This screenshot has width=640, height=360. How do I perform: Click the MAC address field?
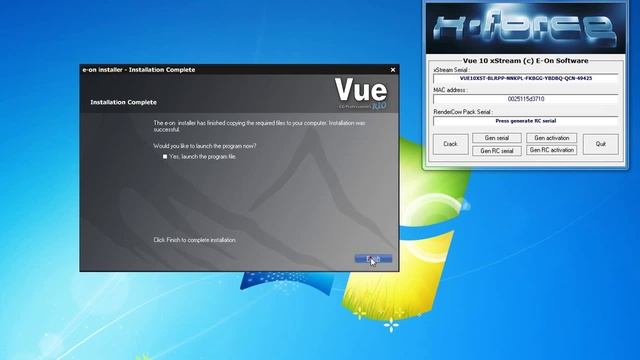pyautogui.click(x=526, y=99)
